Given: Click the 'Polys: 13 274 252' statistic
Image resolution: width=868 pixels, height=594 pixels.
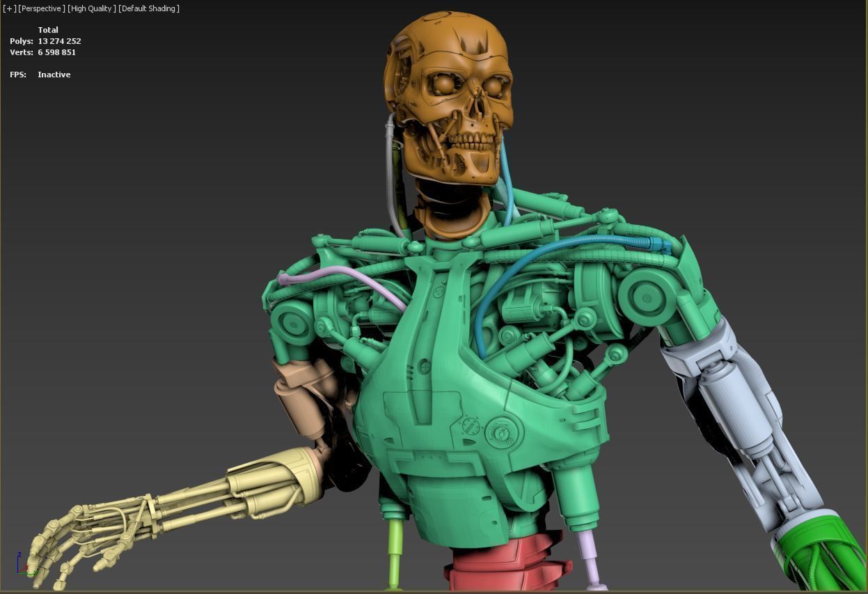Looking at the screenshot, I should pyautogui.click(x=45, y=41).
